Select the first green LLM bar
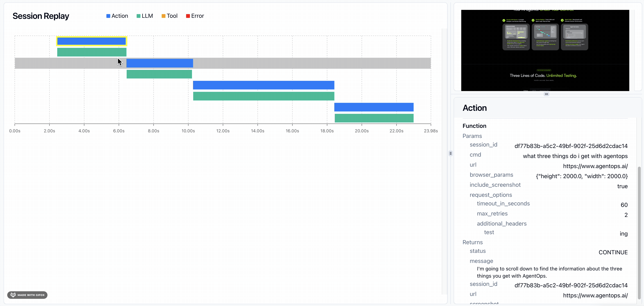This screenshot has height=306, width=644. [92, 52]
